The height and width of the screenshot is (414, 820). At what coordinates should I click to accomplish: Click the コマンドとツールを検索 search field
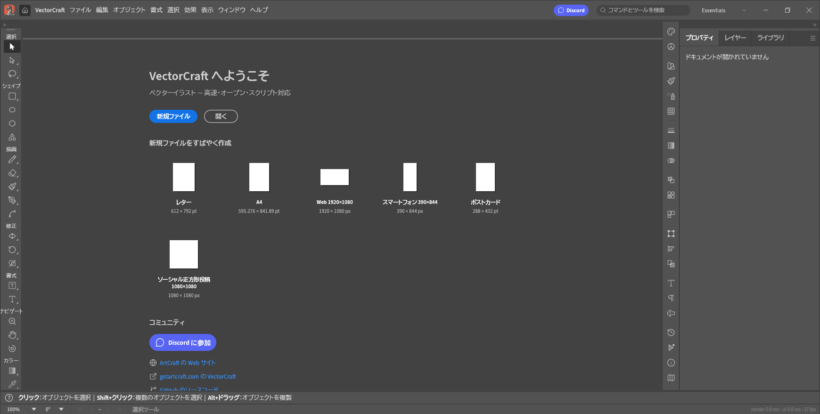tap(643, 10)
